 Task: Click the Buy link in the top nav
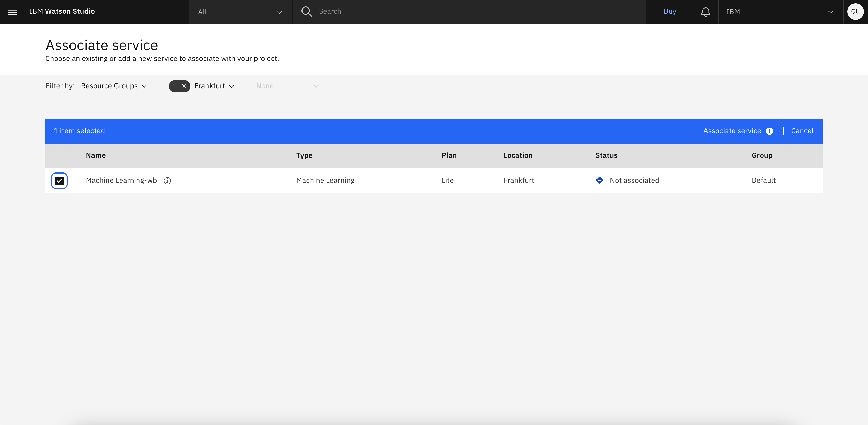click(x=670, y=11)
